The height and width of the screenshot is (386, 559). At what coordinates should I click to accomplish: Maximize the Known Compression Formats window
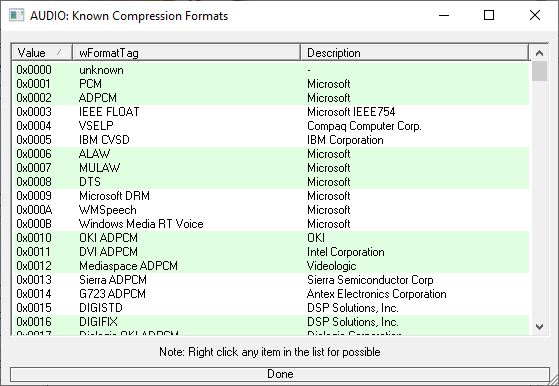click(x=489, y=15)
